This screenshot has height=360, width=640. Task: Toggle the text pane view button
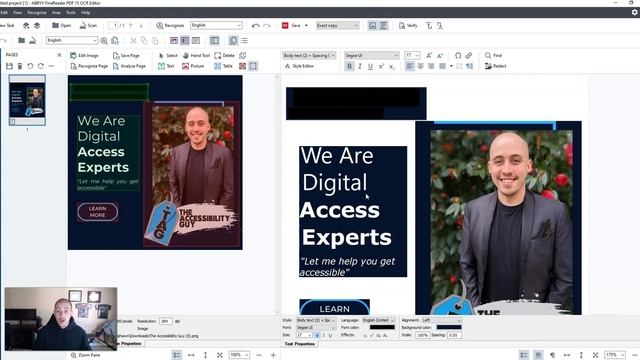pyautogui.click(x=383, y=25)
